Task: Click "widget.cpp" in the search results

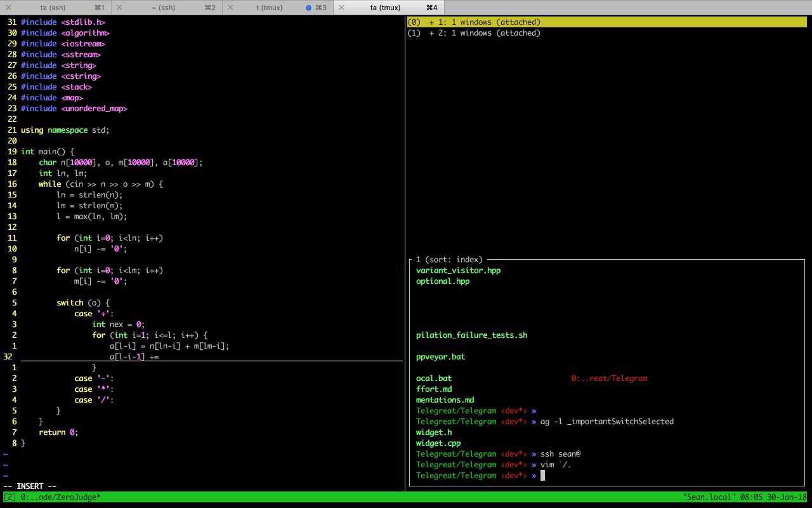Action: [438, 443]
